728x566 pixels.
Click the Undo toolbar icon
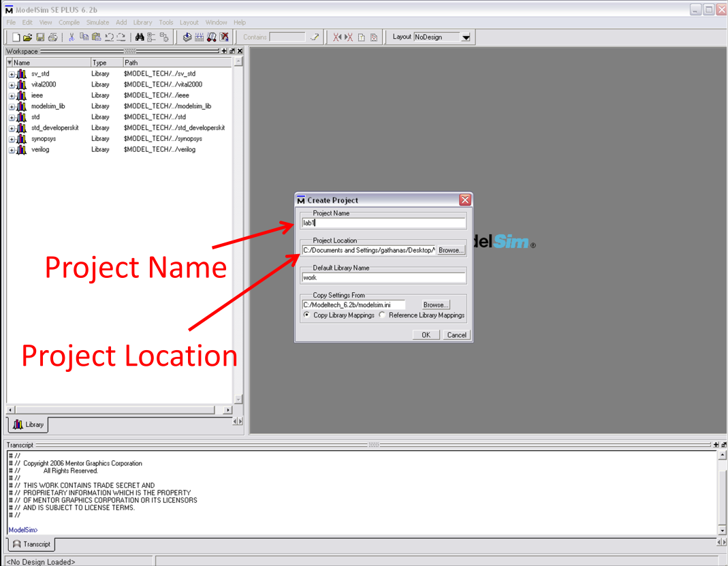109,37
